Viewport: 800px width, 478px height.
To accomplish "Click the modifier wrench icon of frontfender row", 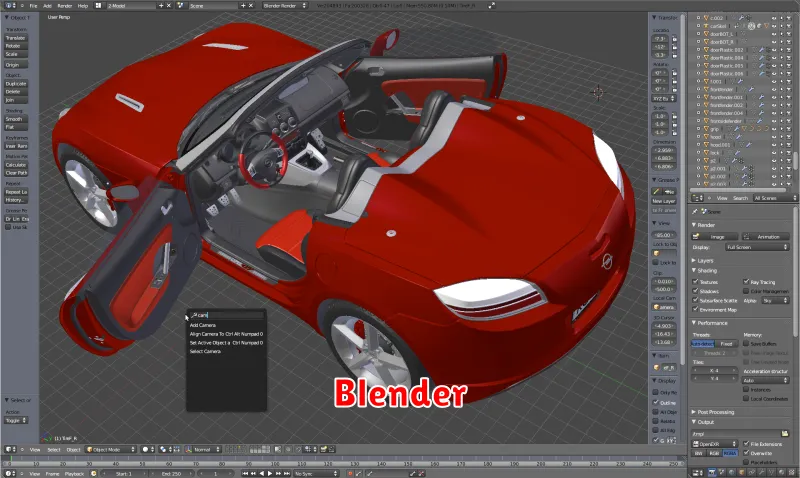I will [x=751, y=89].
